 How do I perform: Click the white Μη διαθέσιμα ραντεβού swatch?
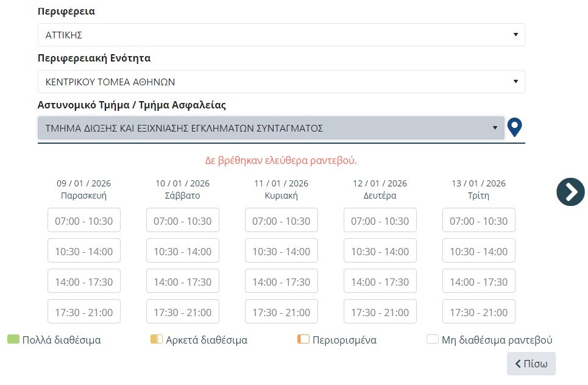coord(433,339)
